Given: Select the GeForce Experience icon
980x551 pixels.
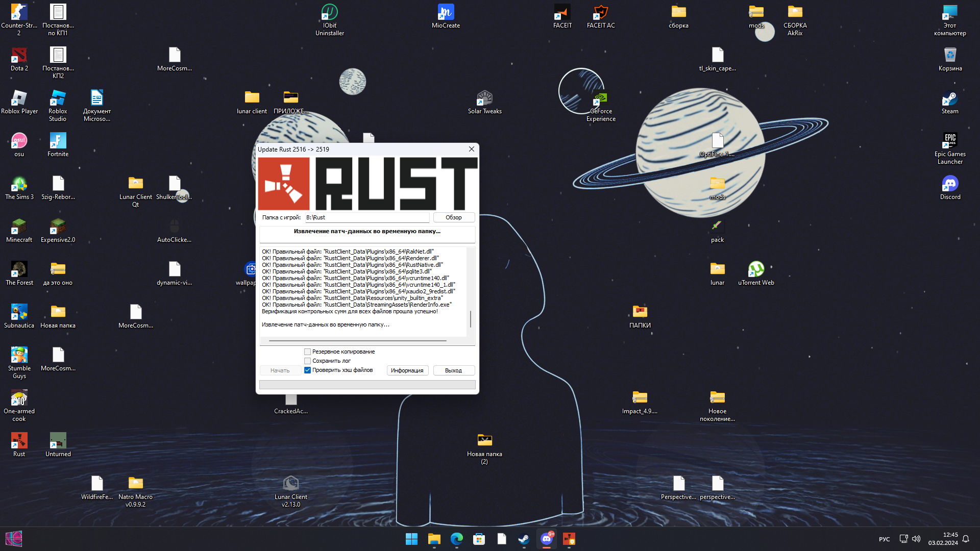Looking at the screenshot, I should pyautogui.click(x=601, y=105).
